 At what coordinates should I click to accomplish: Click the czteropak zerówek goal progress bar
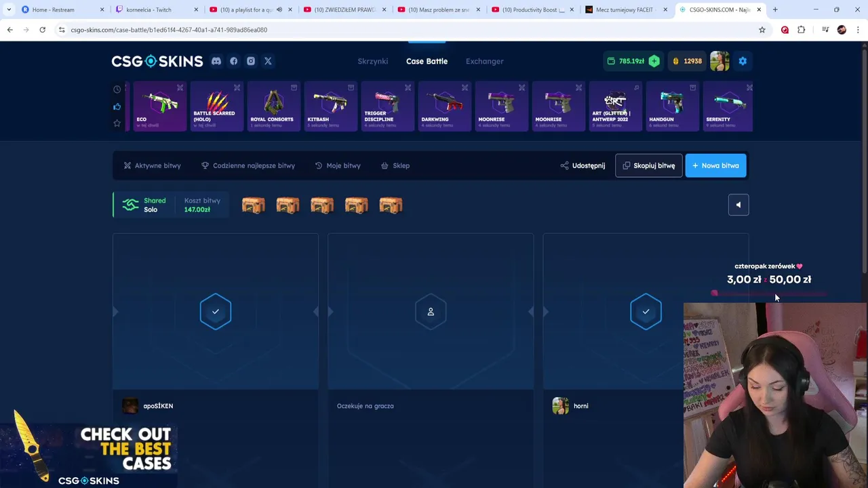pos(769,293)
